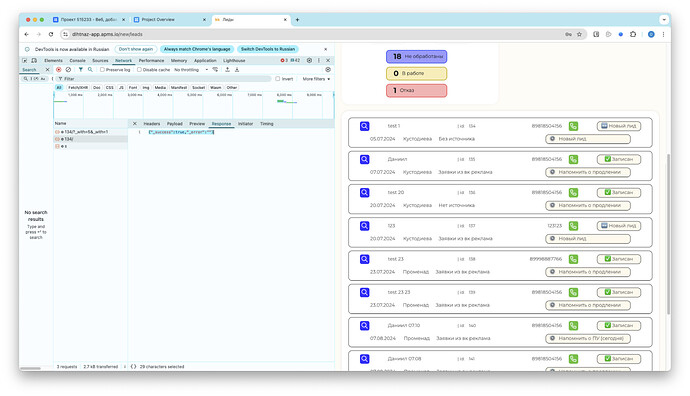Switch to the Console tab in DevTools

(x=77, y=60)
